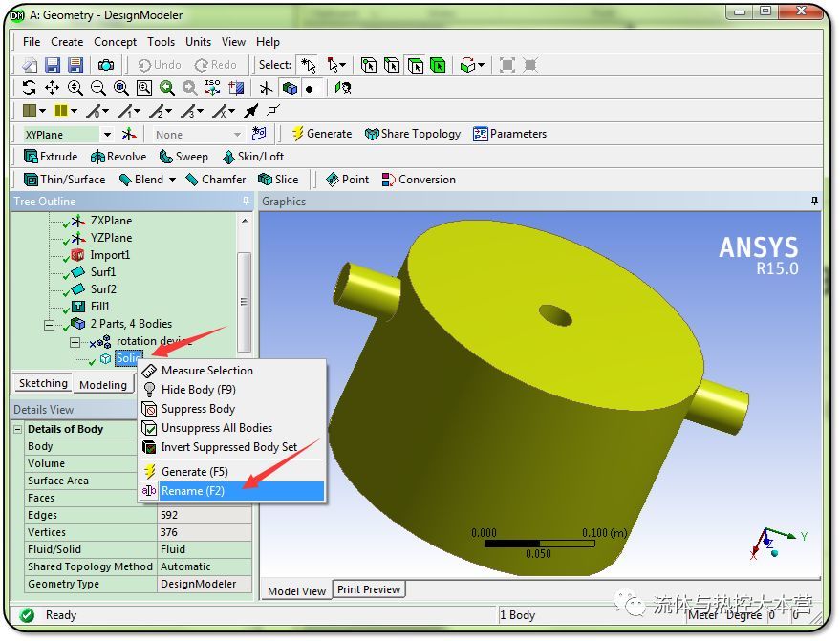Open the Concept menu
The width and height of the screenshot is (840, 641).
pyautogui.click(x=116, y=42)
